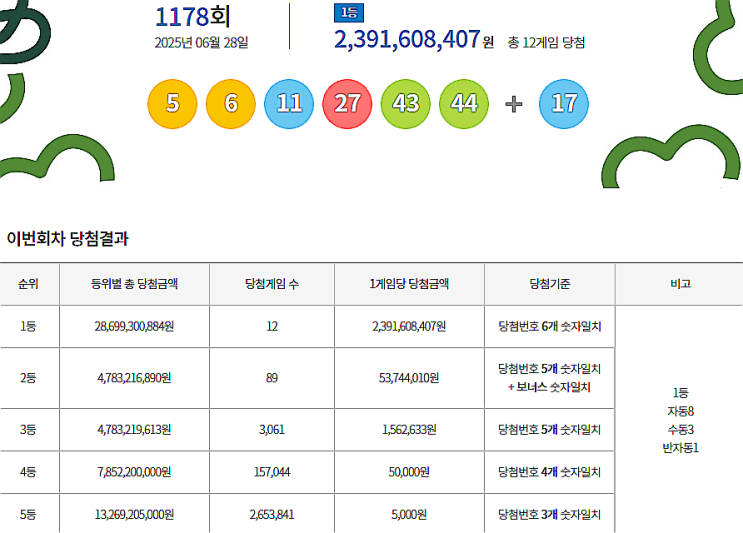Viewport: 743px width, 533px height.
Task: Click winning games count 89 cell
Action: point(272,378)
